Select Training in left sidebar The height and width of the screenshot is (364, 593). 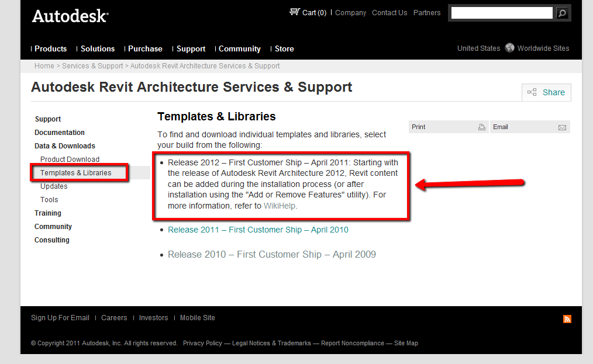[47, 213]
